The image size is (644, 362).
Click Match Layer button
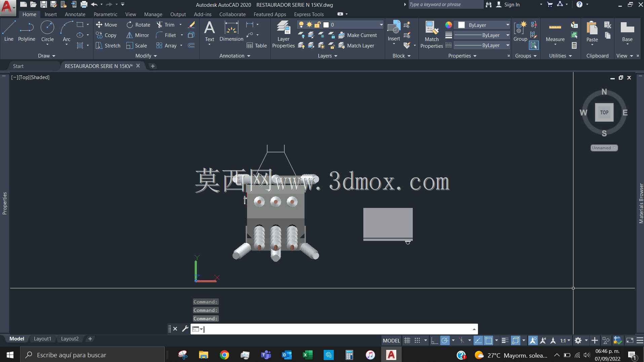pyautogui.click(x=356, y=45)
